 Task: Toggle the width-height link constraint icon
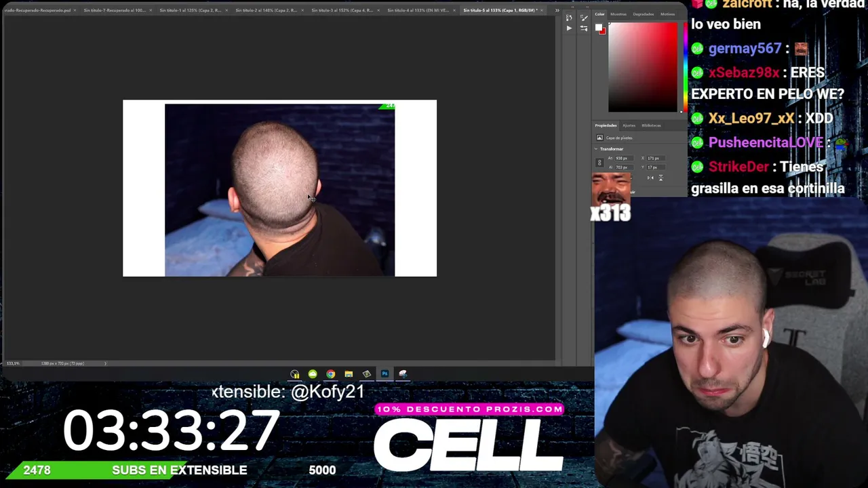tap(599, 163)
